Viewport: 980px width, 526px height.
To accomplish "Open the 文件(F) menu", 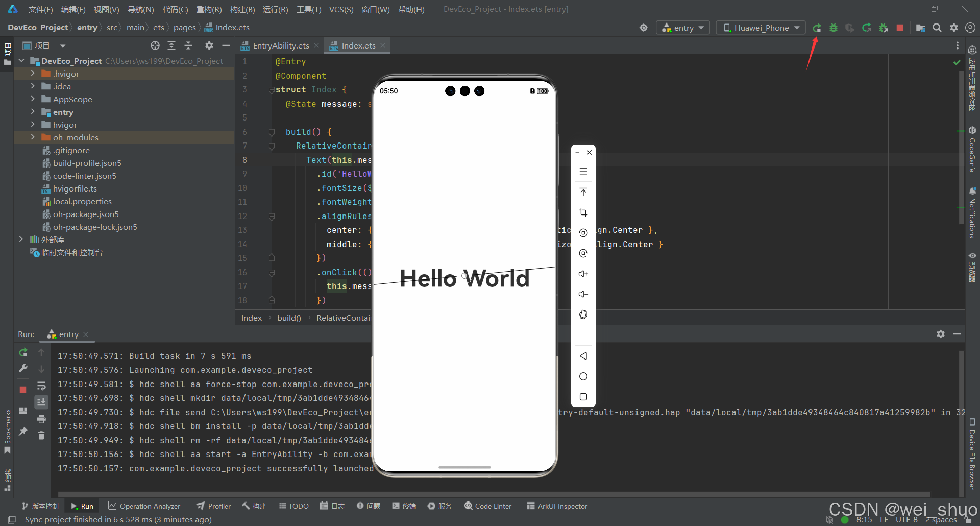I will [x=40, y=9].
